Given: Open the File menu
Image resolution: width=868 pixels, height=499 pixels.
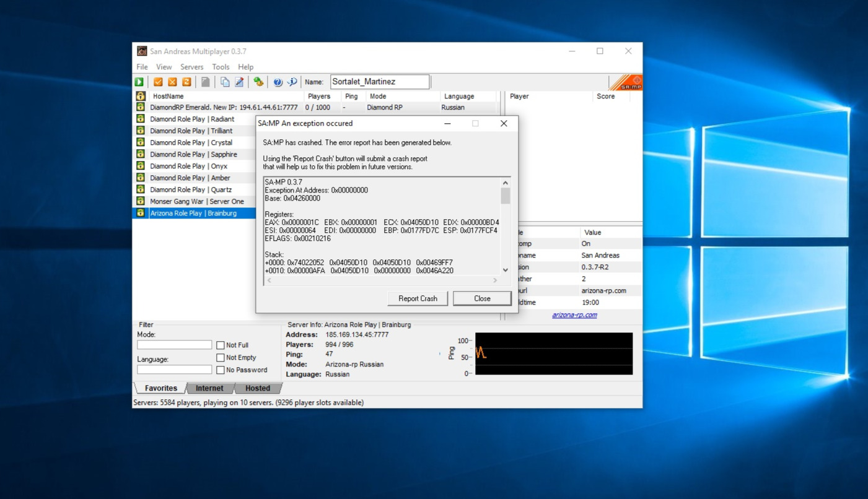Looking at the screenshot, I should (x=142, y=67).
